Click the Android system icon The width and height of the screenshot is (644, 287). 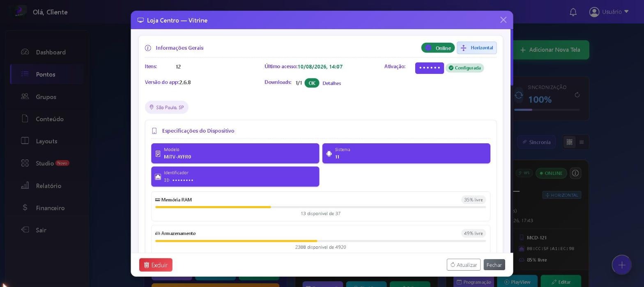tap(329, 154)
